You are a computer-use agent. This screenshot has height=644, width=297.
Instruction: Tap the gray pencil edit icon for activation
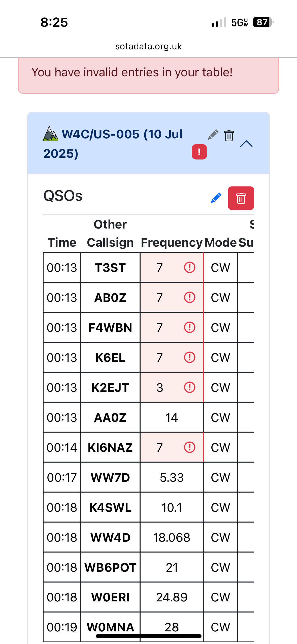213,135
